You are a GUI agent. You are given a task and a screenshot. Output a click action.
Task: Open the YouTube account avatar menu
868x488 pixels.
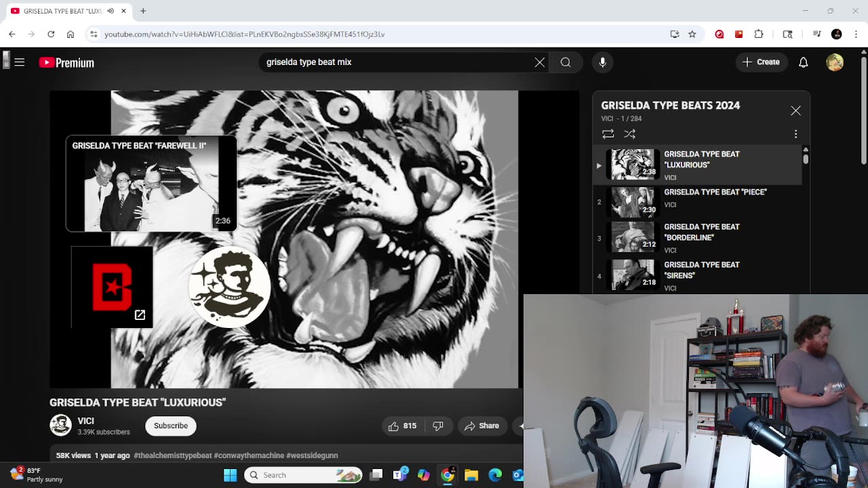[835, 62]
